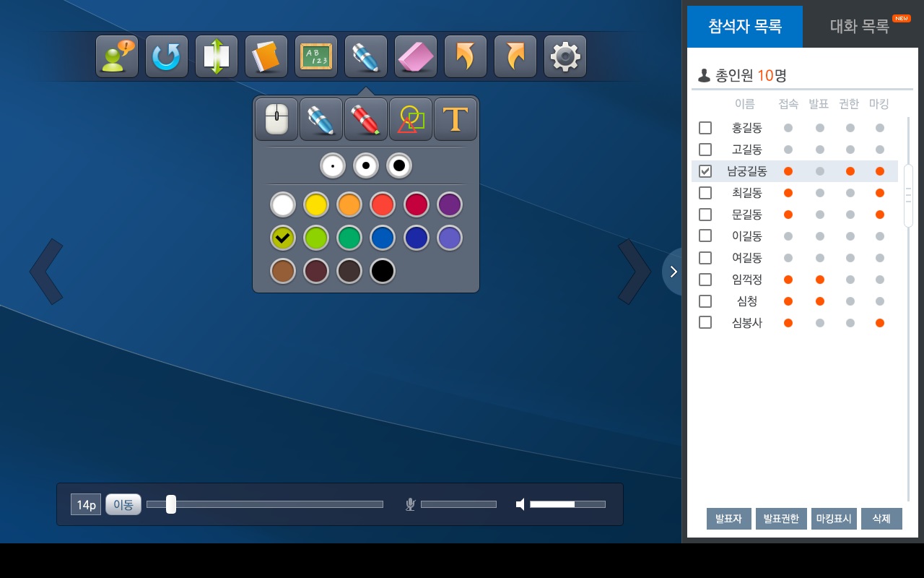The height and width of the screenshot is (578, 924).
Task: Pick the yellow color swatch
Action: pos(316,204)
